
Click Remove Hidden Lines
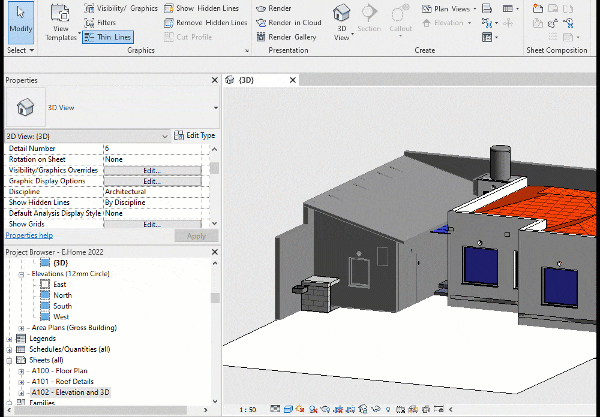pos(206,23)
